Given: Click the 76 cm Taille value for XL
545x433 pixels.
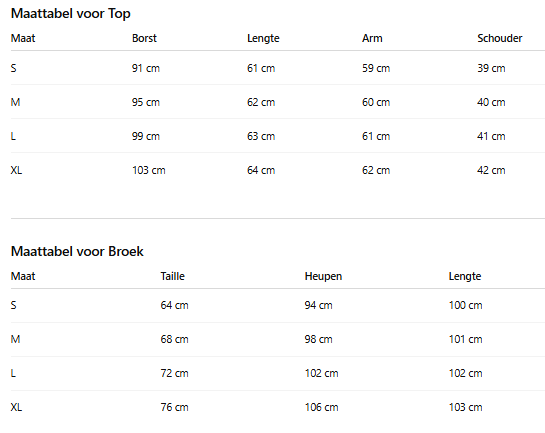Looking at the screenshot, I should pyautogui.click(x=174, y=407).
